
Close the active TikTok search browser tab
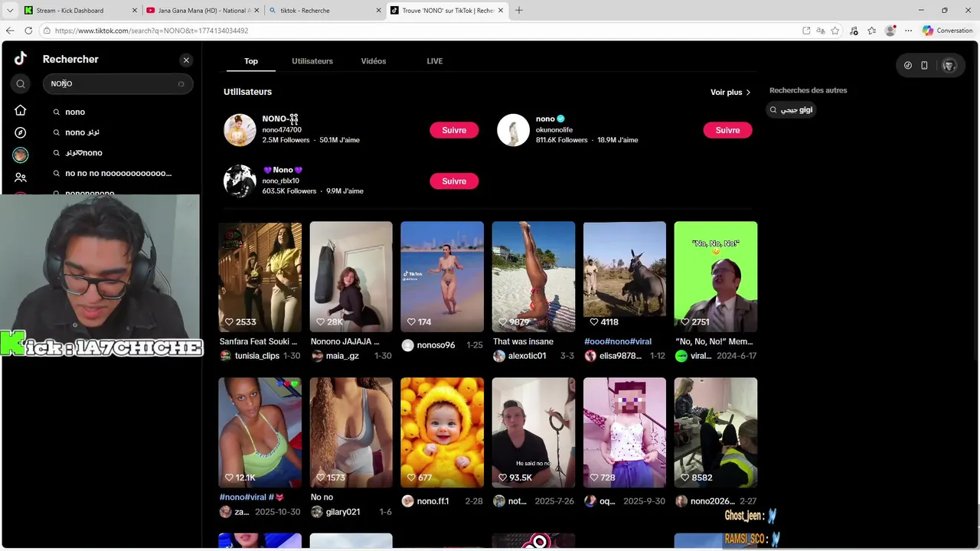(501, 10)
